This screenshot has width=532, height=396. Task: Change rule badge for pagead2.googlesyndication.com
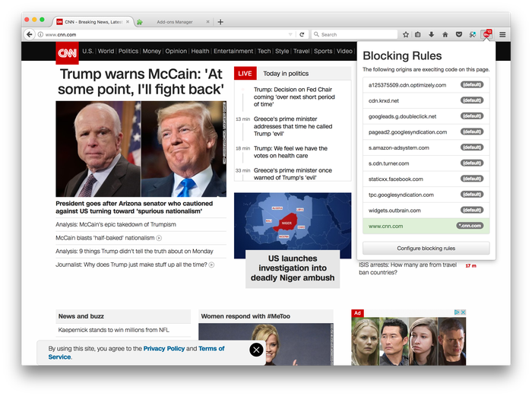click(472, 131)
